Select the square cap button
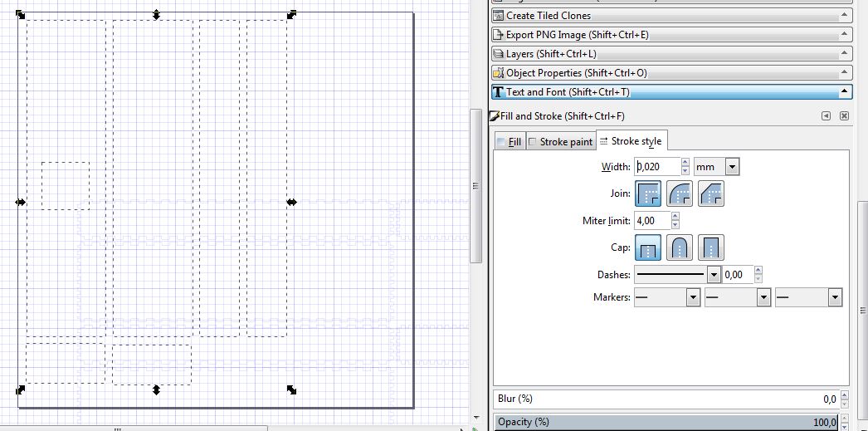The width and height of the screenshot is (868, 431). coord(711,247)
